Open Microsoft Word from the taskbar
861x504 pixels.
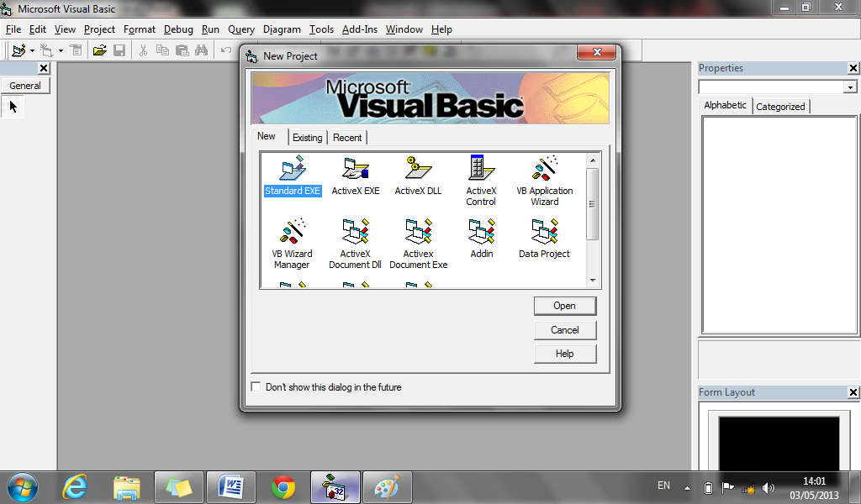click(231, 487)
